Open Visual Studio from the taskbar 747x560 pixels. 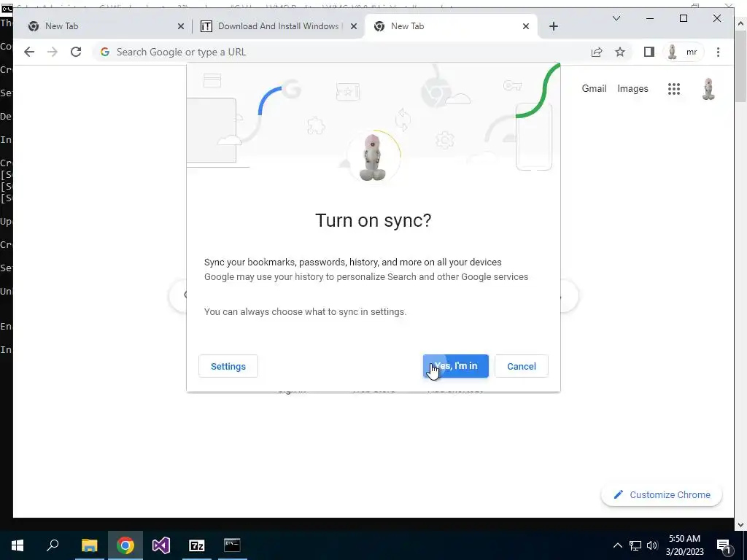pyautogui.click(x=161, y=545)
